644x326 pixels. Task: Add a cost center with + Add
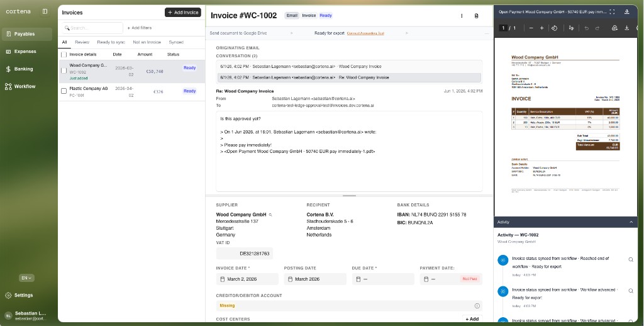tap(472, 319)
